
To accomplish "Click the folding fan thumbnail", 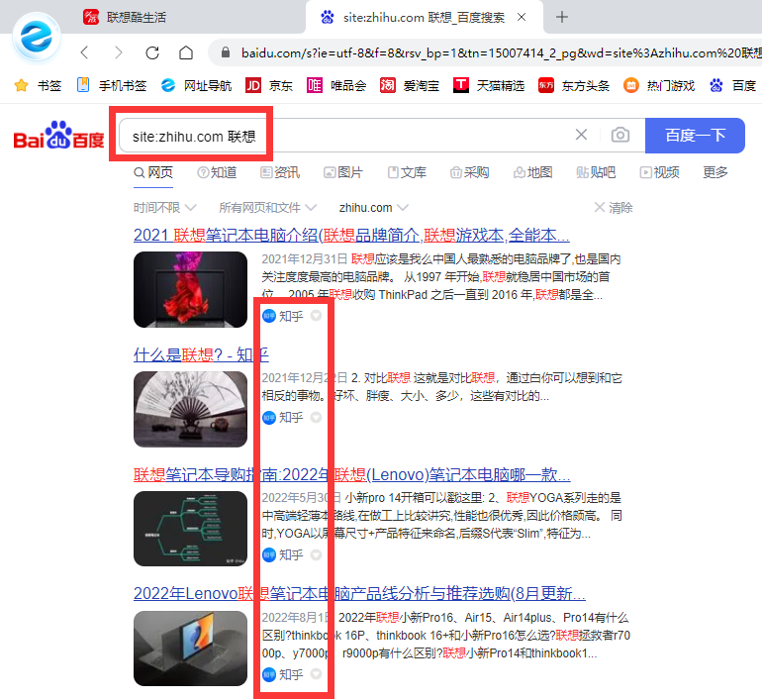I will 190,409.
